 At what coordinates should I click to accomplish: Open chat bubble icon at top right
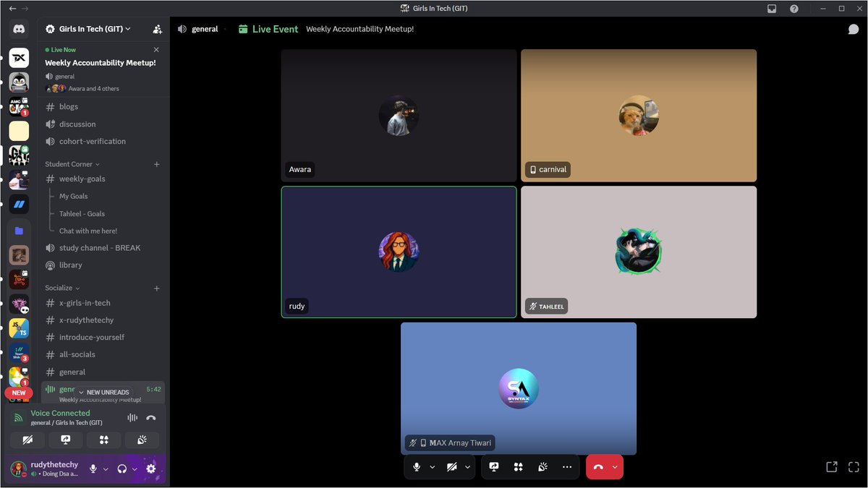[x=854, y=29]
